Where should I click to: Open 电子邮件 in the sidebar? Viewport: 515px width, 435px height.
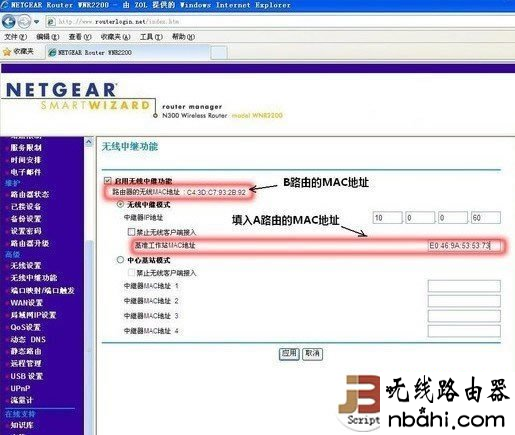tap(26, 172)
